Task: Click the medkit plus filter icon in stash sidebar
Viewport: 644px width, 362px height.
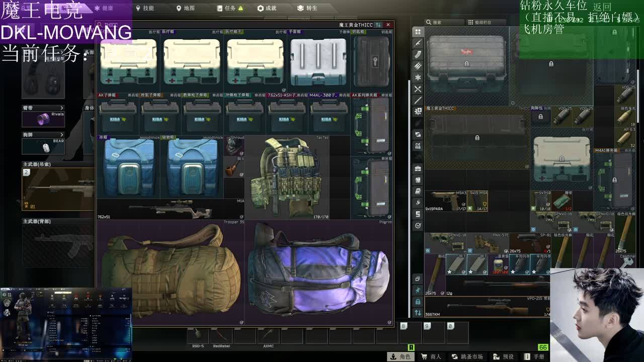Action: 418,112
